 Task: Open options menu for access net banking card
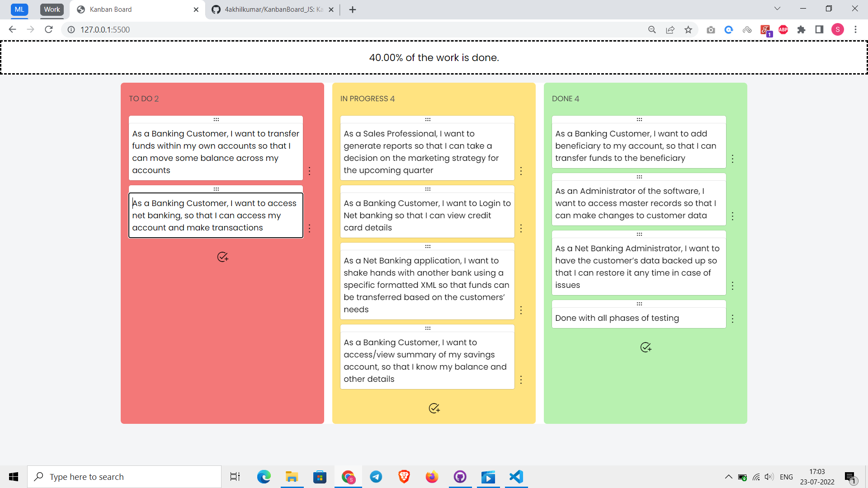coord(310,228)
